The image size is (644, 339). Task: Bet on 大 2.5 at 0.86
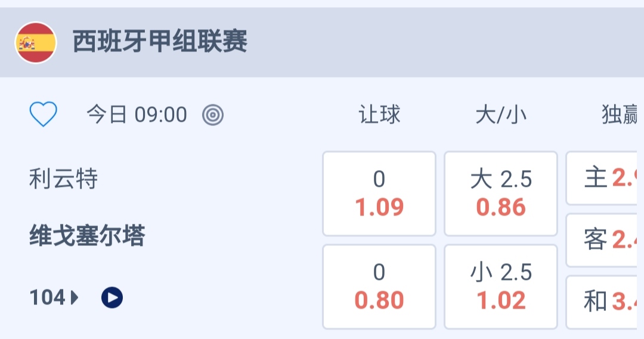coord(501,193)
